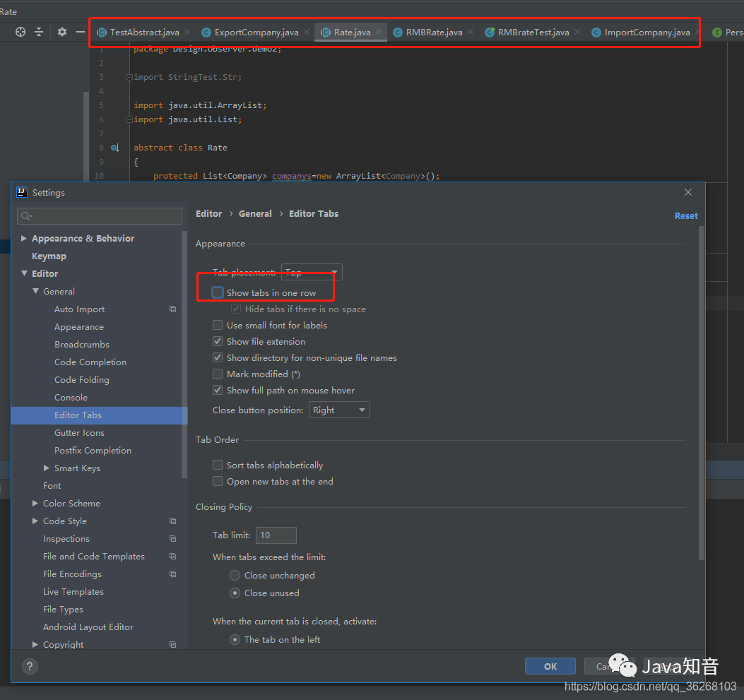Image resolution: width=744 pixels, height=700 pixels.
Task: Toggle Mark modified (*) checkbox
Action: [218, 374]
